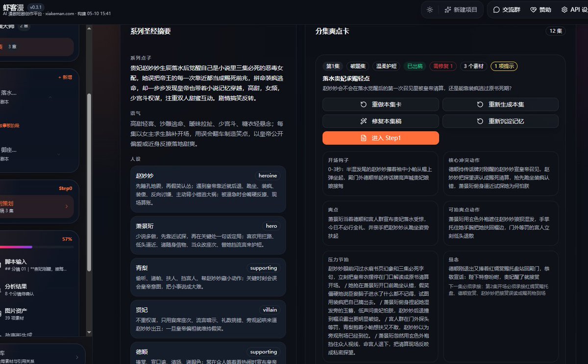The image size is (588, 364).
Task: Click the 核心冲突动作 card
Action: (x=501, y=173)
